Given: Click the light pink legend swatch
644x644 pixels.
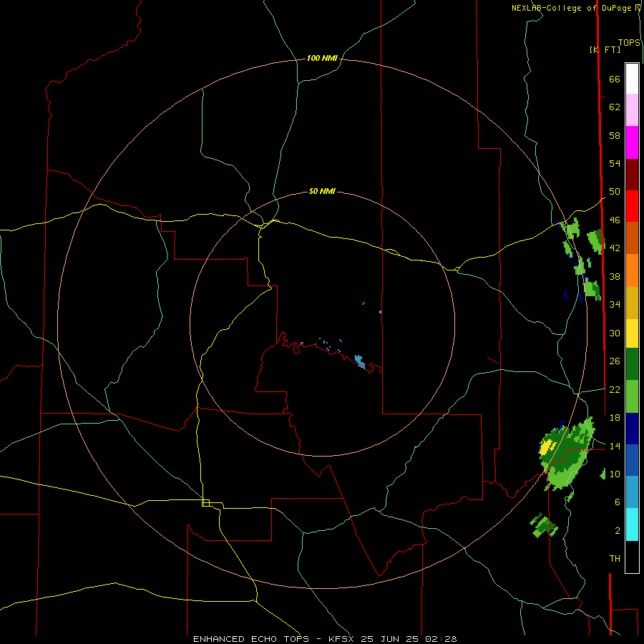Looking at the screenshot, I should coord(632,109).
